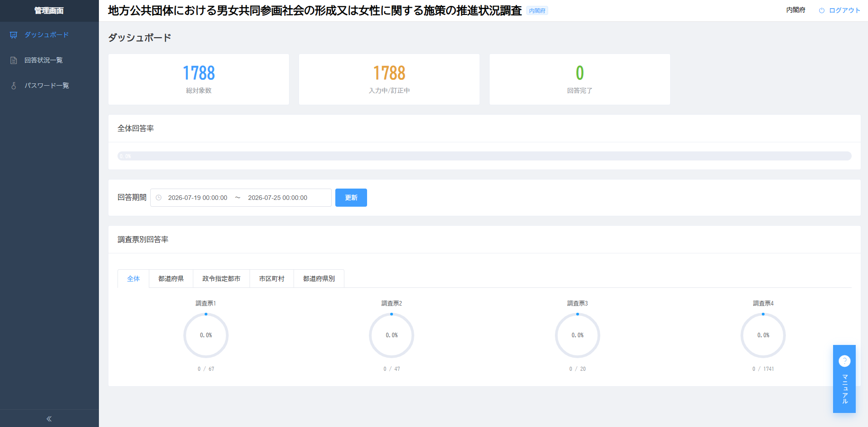The height and width of the screenshot is (427, 868).
Task: Click the 調査票別回答率 heading
Action: [143, 239]
